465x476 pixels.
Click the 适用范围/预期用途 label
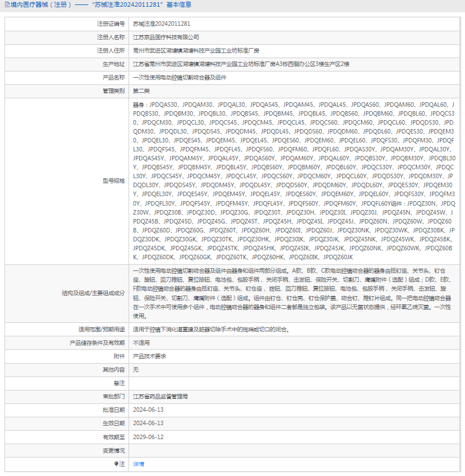point(102,330)
